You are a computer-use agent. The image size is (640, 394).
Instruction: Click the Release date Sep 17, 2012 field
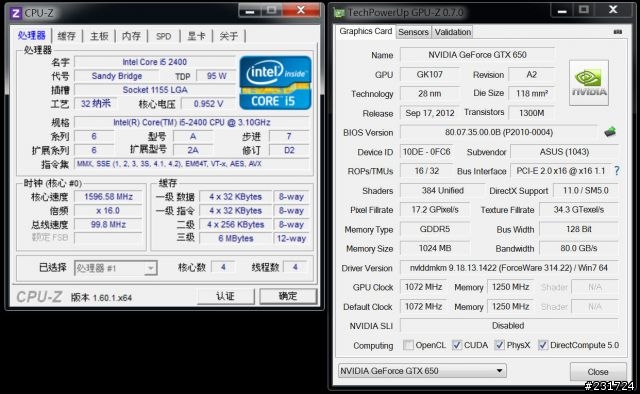click(430, 113)
